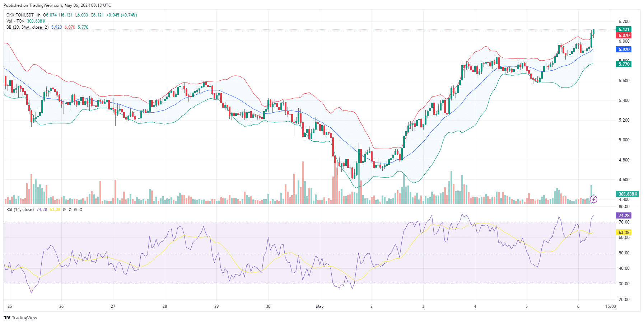Click the green 6.121 current price tag
Viewport: 644px width, 324px height.
pyautogui.click(x=624, y=29)
